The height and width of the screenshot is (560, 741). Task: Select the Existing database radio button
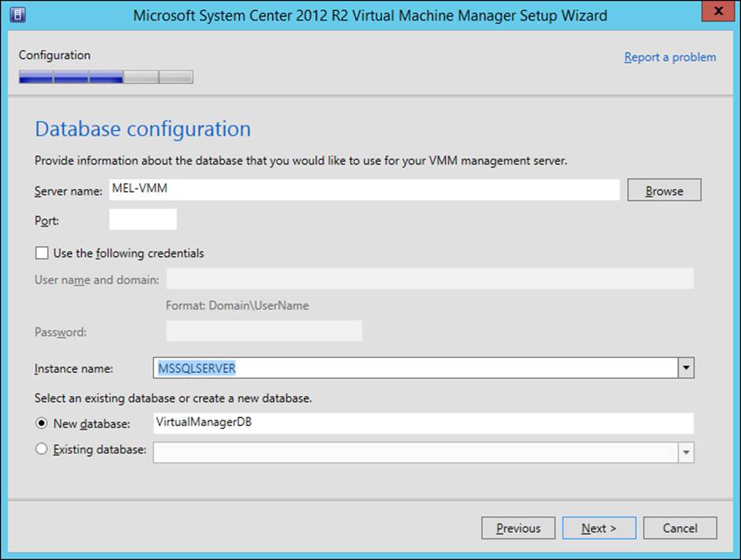coord(42,449)
